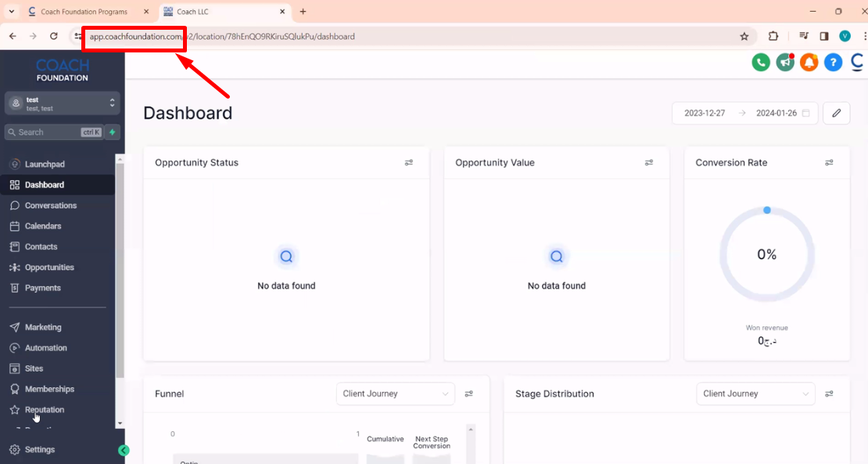Open the Funnel Client Journey dropdown

[395, 394]
